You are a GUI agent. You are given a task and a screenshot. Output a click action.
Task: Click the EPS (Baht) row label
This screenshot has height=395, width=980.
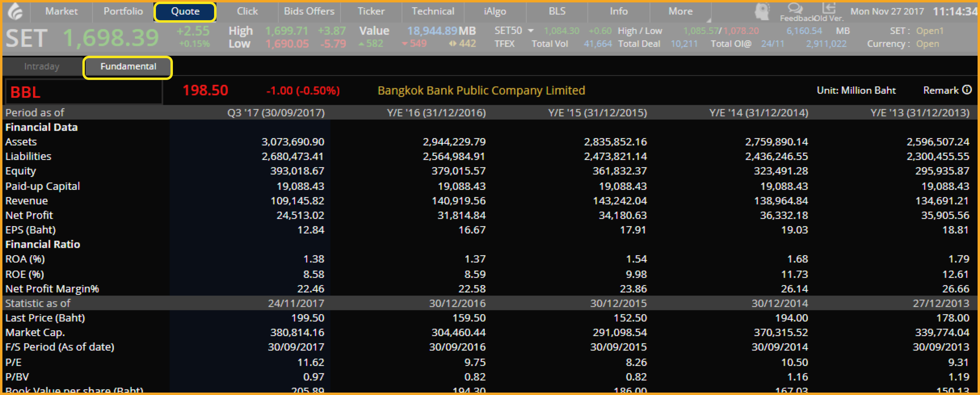(31, 230)
